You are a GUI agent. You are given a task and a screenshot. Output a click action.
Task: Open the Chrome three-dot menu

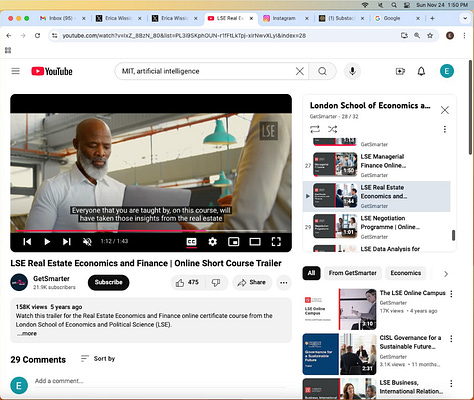coord(464,35)
